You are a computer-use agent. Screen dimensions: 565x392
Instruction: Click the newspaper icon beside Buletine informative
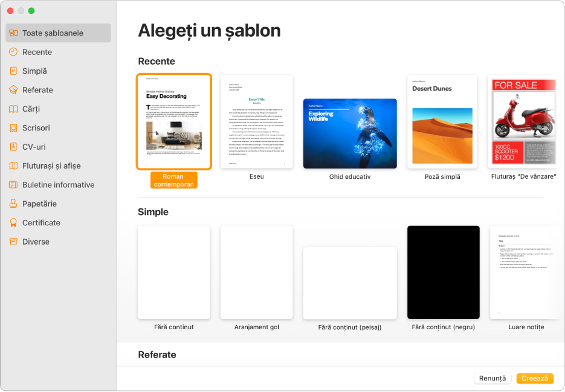[x=13, y=185]
